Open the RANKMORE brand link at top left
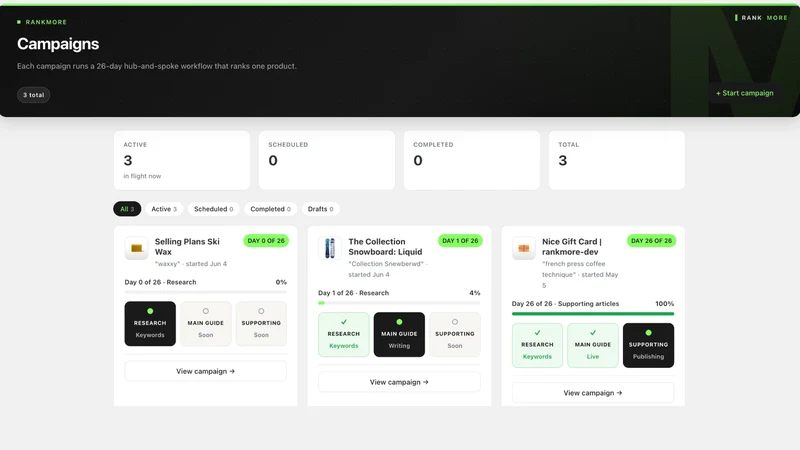800x450 pixels. (x=42, y=22)
